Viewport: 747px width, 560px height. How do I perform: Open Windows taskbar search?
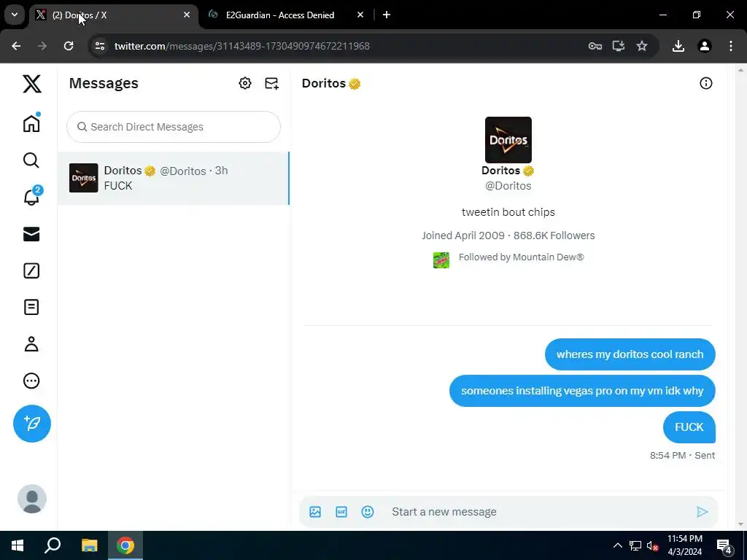(53, 545)
